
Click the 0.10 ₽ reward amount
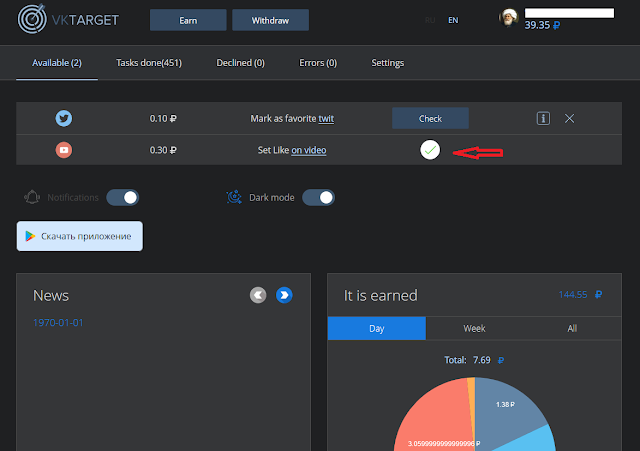click(163, 118)
